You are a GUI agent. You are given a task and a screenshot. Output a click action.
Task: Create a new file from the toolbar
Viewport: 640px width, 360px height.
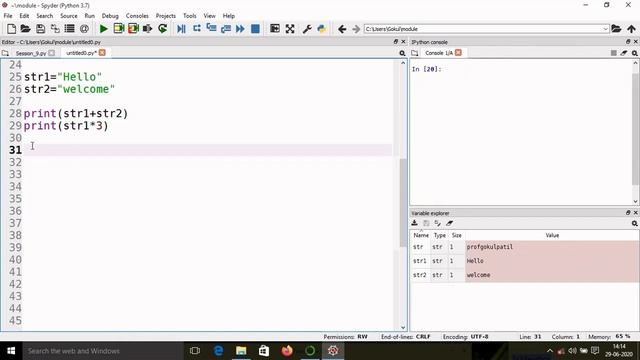click(11, 29)
